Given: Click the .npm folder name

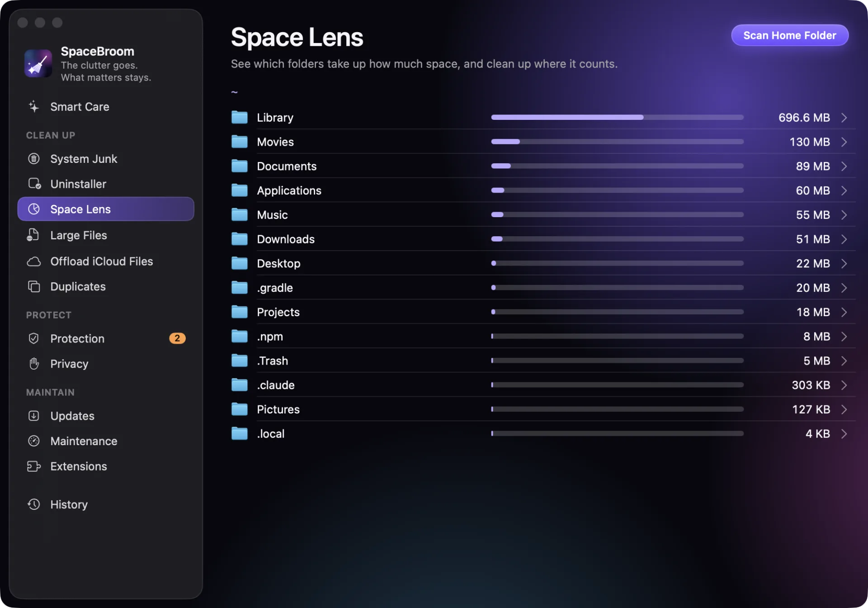Looking at the screenshot, I should 270,337.
